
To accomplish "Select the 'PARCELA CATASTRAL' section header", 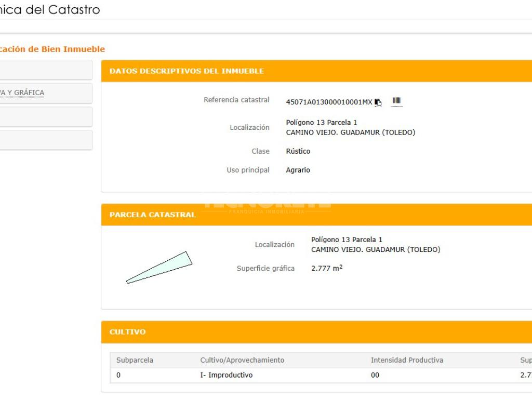I will pyautogui.click(x=153, y=215).
